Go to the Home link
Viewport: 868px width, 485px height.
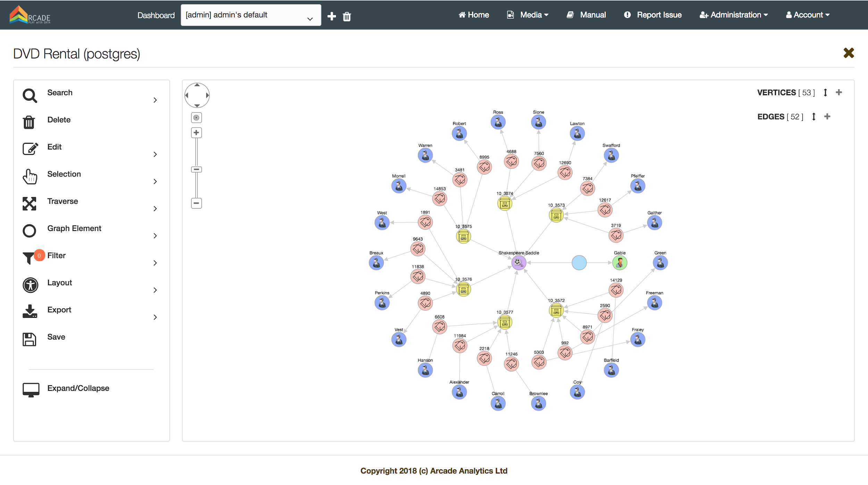pyautogui.click(x=474, y=15)
